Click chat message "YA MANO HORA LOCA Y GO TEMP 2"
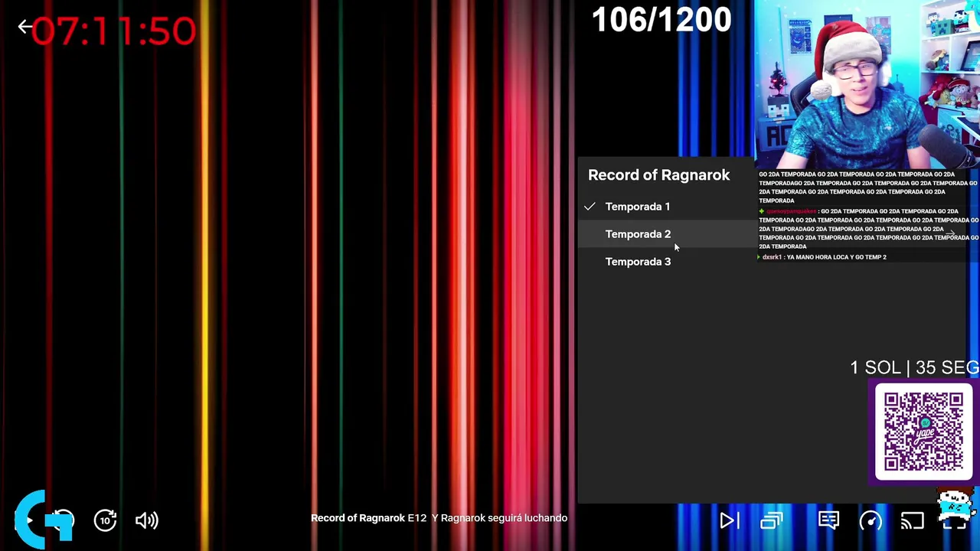This screenshot has height=551, width=980. tap(836, 257)
